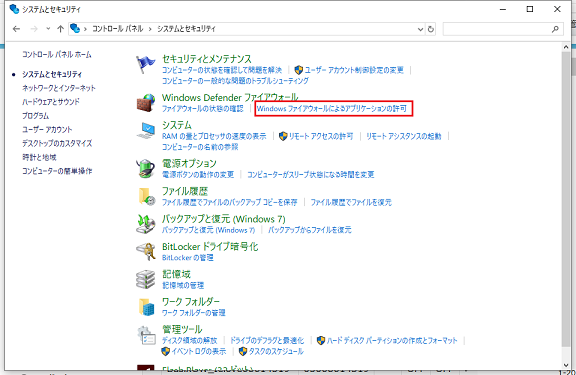Image resolution: width=576 pixels, height=375 pixels.
Task: Open コントロール パネル ホーム in sidebar
Action: tap(57, 55)
